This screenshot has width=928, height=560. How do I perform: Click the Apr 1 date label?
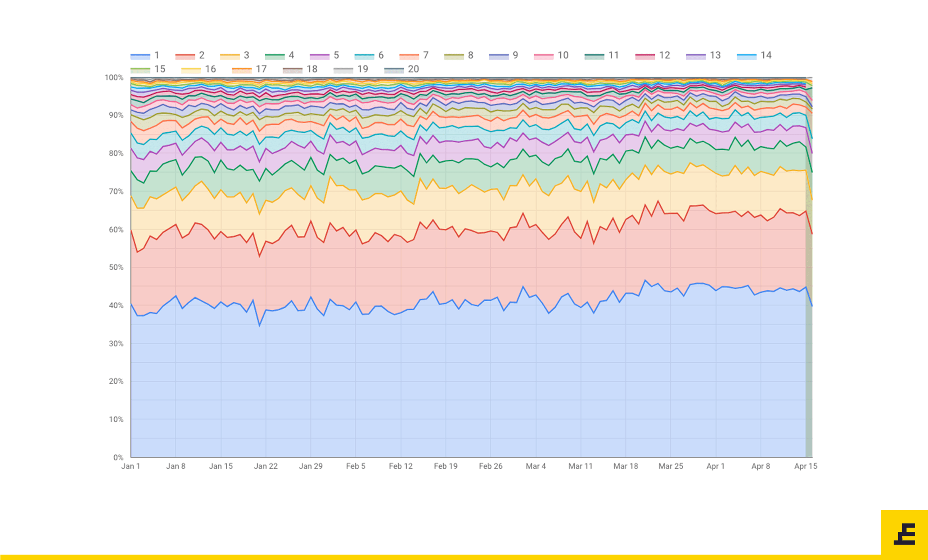[716, 466]
